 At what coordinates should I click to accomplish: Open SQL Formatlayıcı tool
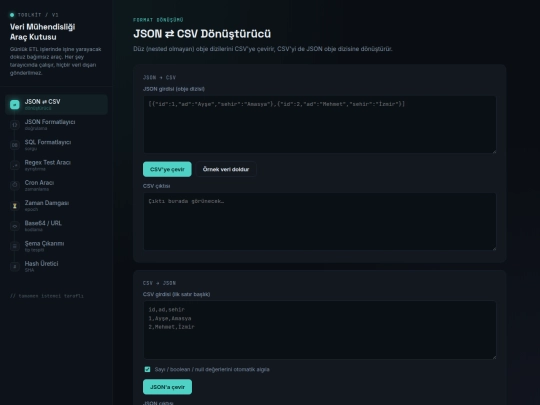coord(56,145)
